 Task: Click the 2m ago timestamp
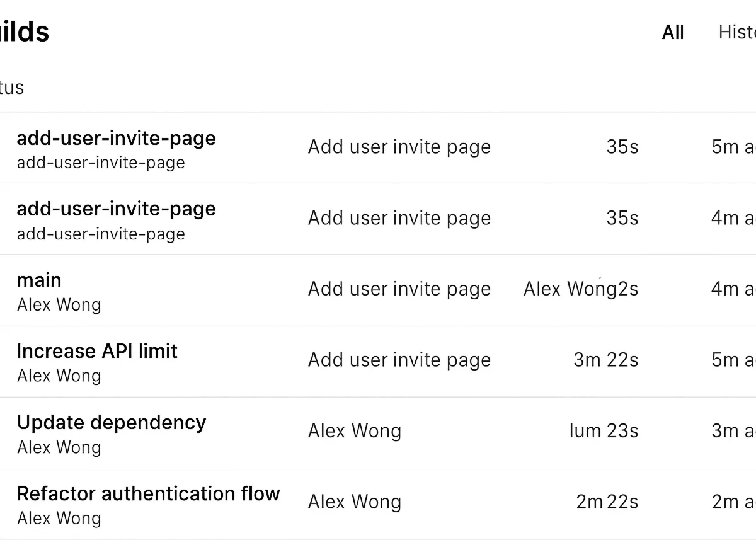[x=733, y=502]
